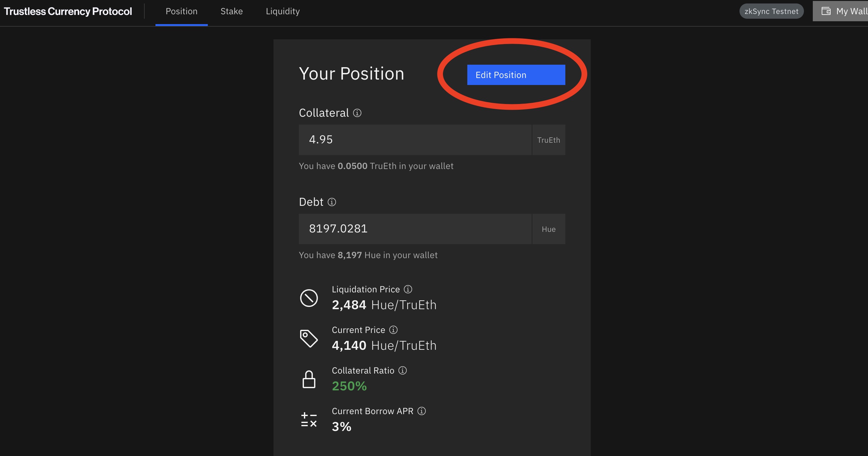Open the Liquidity tab
Screen dimensions: 868x456
[283, 11]
